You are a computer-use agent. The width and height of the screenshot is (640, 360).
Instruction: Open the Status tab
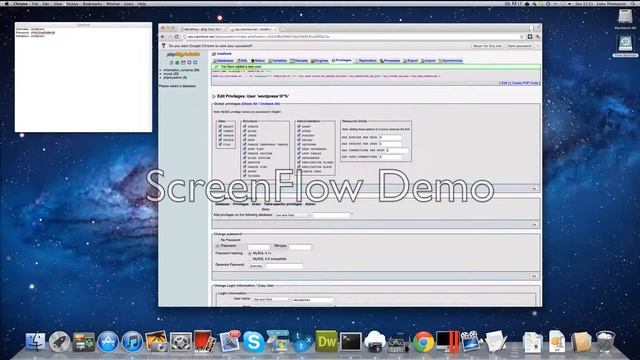point(258,61)
